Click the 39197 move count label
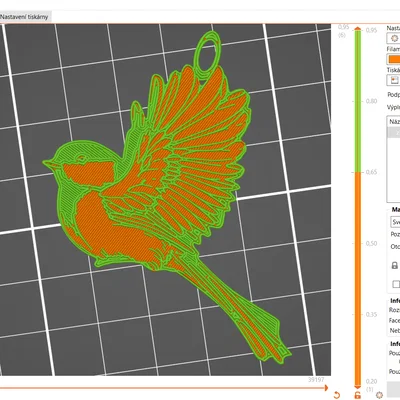 pos(316,380)
